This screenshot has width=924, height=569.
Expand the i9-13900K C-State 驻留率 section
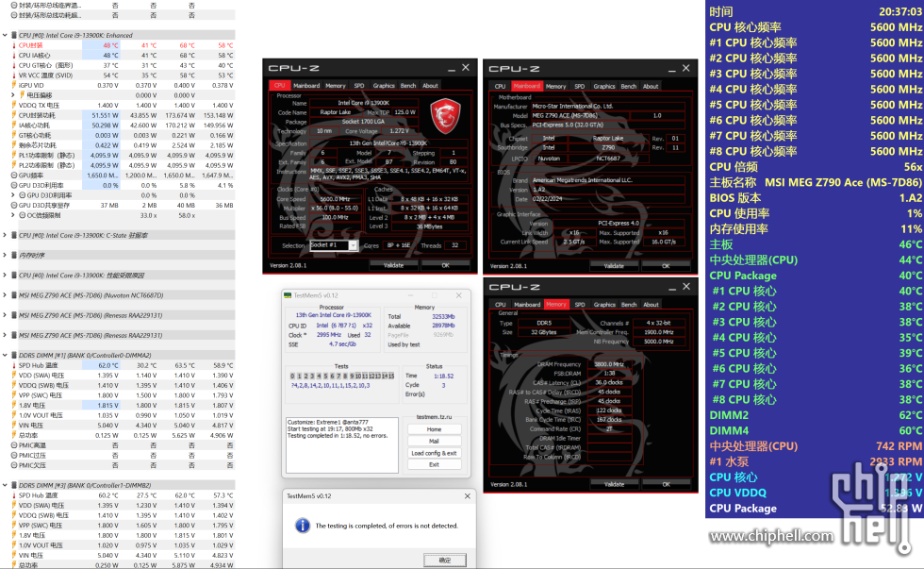click(x=5, y=235)
